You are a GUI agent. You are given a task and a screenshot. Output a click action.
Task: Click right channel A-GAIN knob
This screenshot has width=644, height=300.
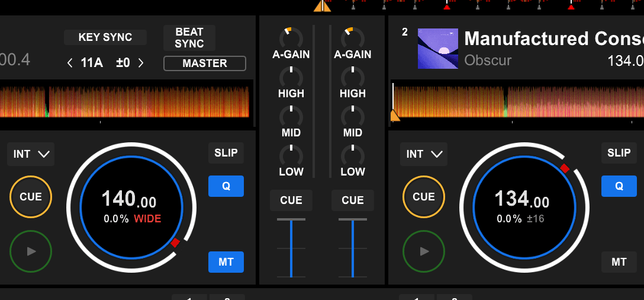coord(353,39)
